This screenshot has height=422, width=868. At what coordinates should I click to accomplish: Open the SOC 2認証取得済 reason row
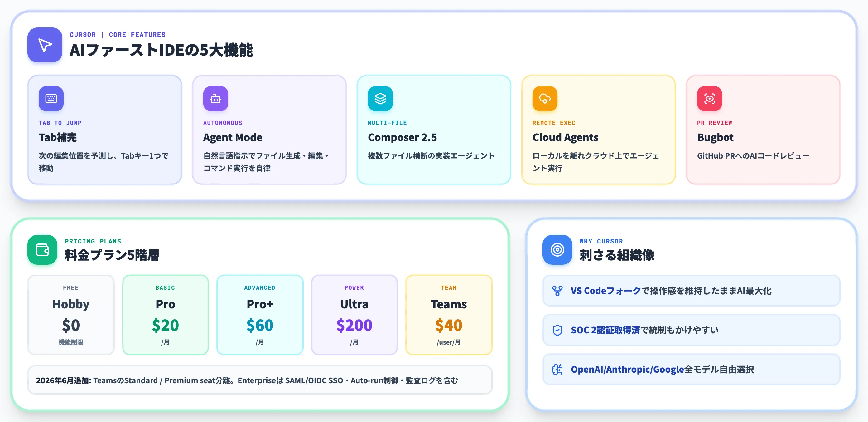point(691,330)
